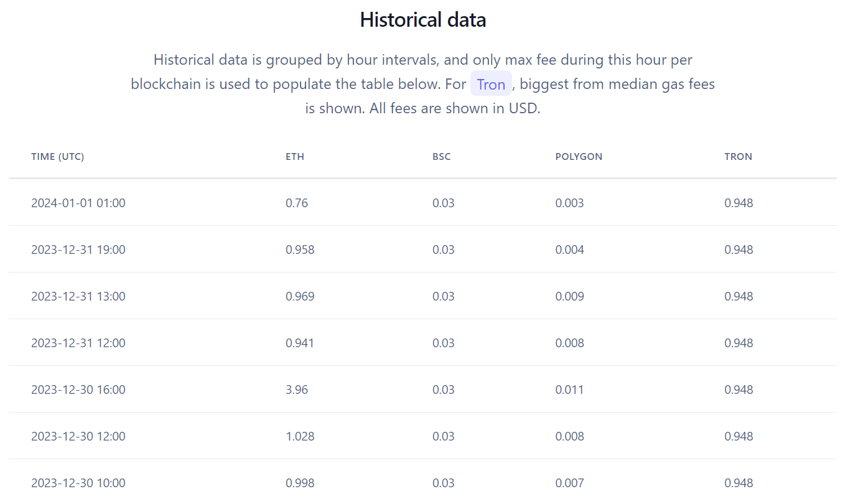Click the ETH value 1.028
This screenshot has width=848, height=504.
(x=300, y=436)
